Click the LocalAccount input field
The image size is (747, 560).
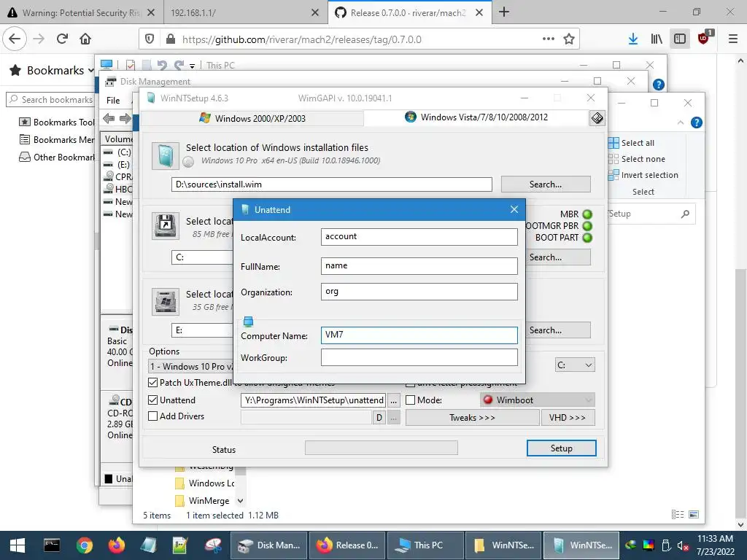(419, 237)
